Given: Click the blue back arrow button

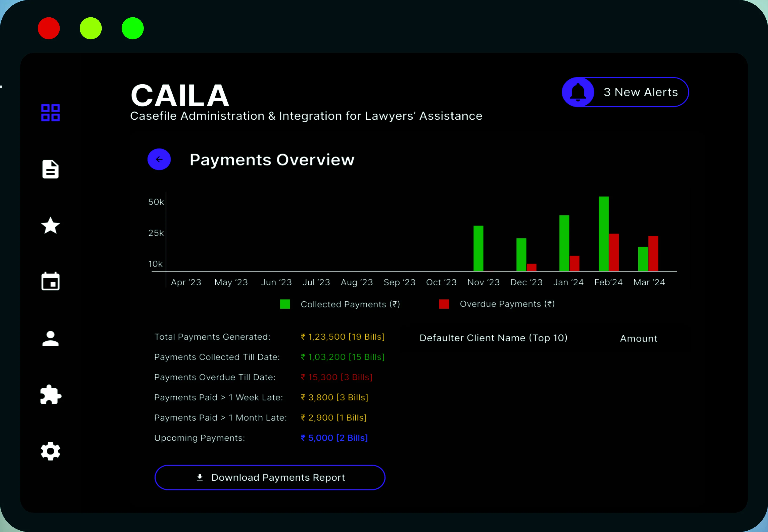Looking at the screenshot, I should (159, 159).
